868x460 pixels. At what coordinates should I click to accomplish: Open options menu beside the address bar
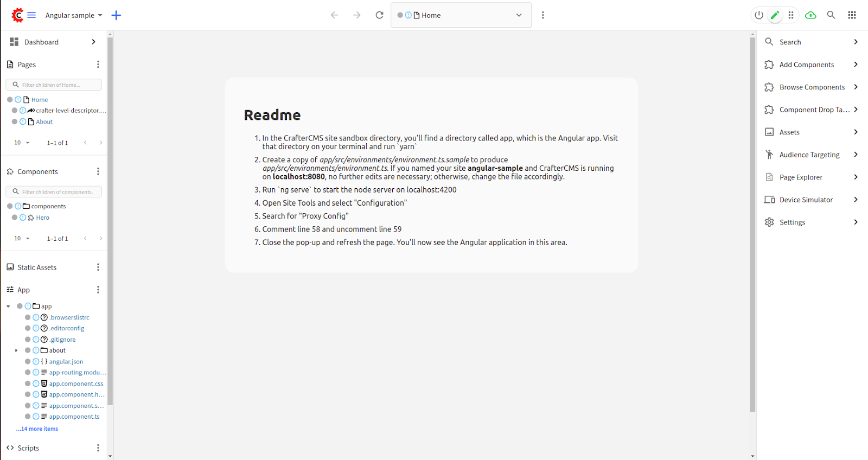[542, 15]
